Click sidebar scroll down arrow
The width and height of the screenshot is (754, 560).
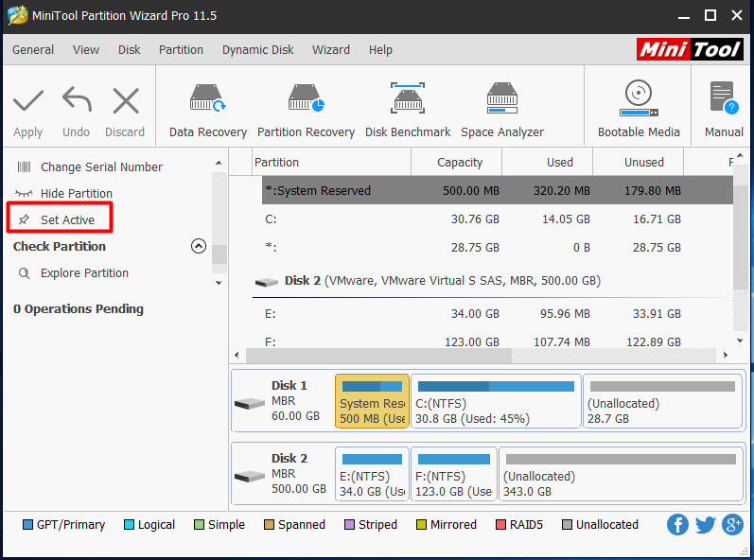219,283
